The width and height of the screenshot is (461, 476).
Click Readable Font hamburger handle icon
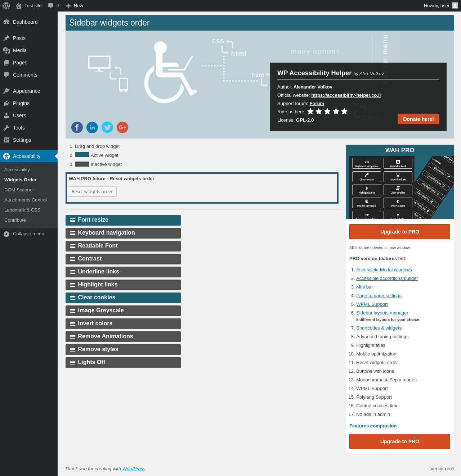(73, 246)
